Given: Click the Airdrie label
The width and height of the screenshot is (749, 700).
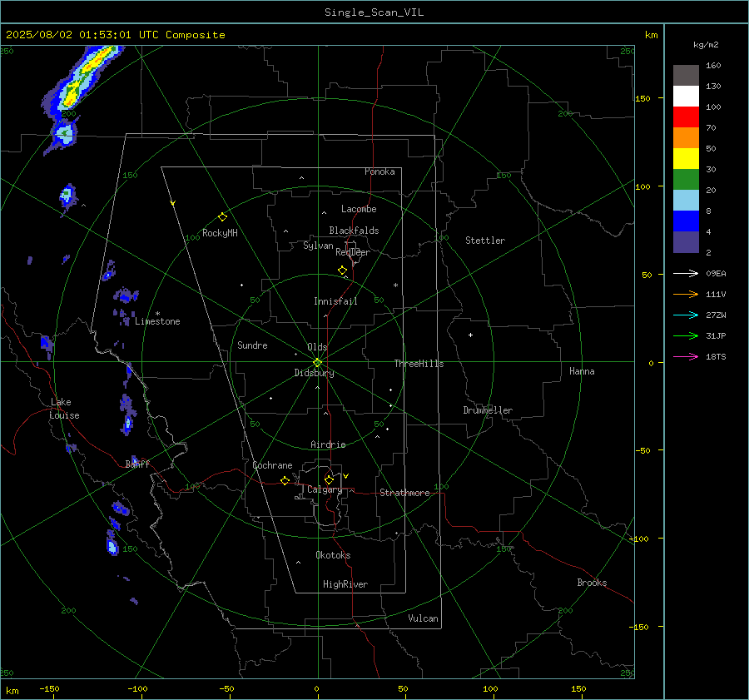Looking at the screenshot, I should coord(328,444).
